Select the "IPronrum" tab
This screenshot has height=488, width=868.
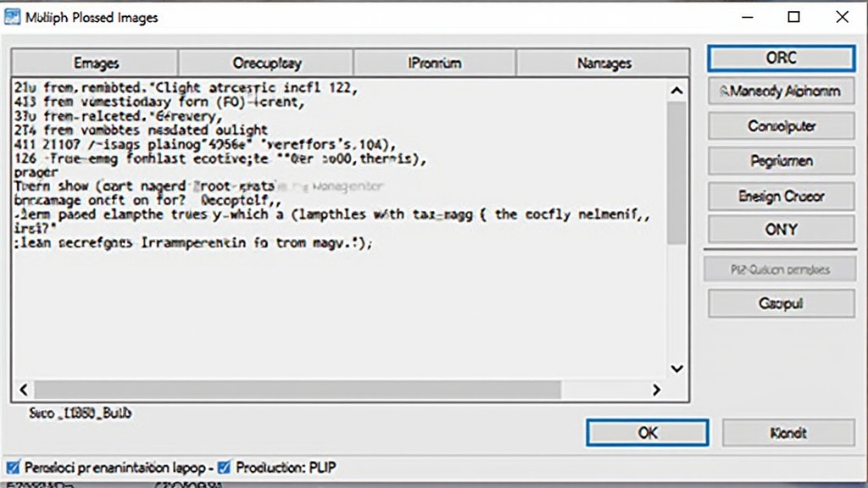pyautogui.click(x=434, y=63)
